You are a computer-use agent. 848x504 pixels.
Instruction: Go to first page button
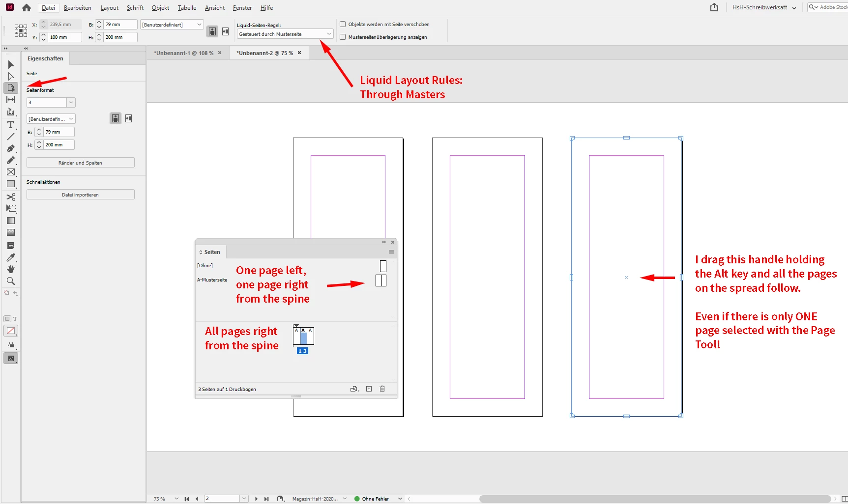click(x=187, y=499)
